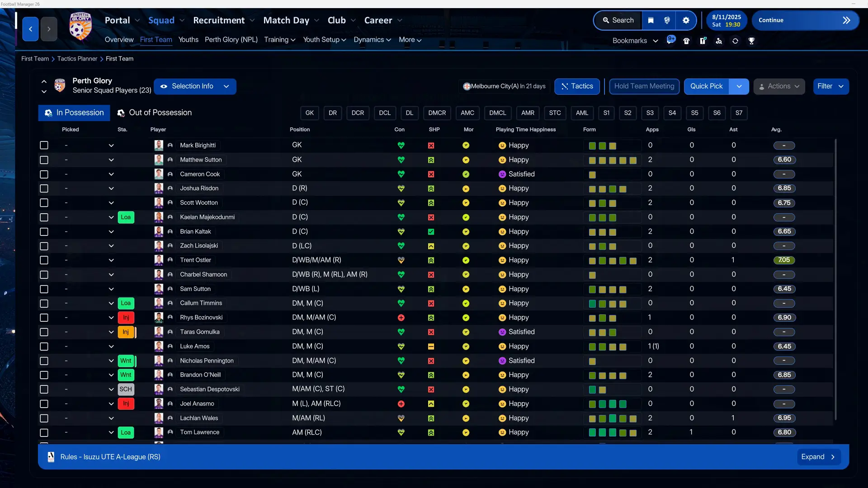Go forward using the right arrow navigation button
This screenshot has height=488, width=868.
pos(49,29)
